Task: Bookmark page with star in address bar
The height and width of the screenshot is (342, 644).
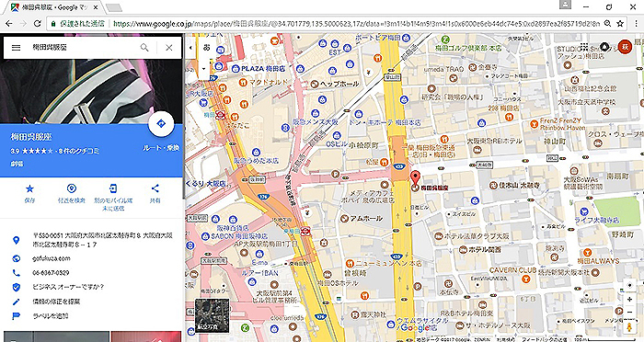Action: (620, 23)
